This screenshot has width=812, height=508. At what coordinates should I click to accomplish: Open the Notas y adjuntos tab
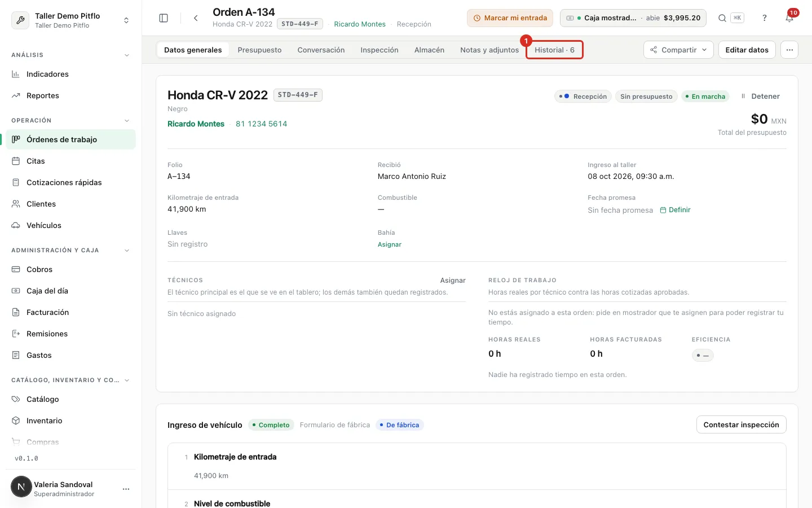(x=489, y=50)
